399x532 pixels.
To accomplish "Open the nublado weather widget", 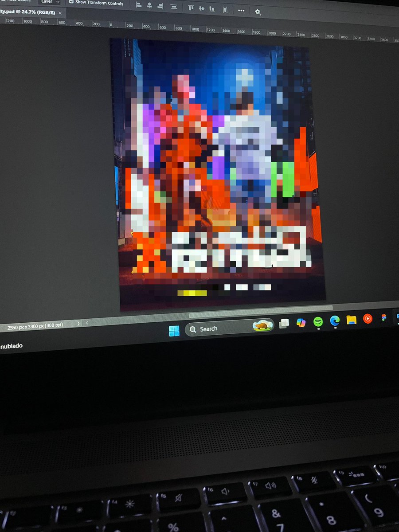I will (x=11, y=346).
